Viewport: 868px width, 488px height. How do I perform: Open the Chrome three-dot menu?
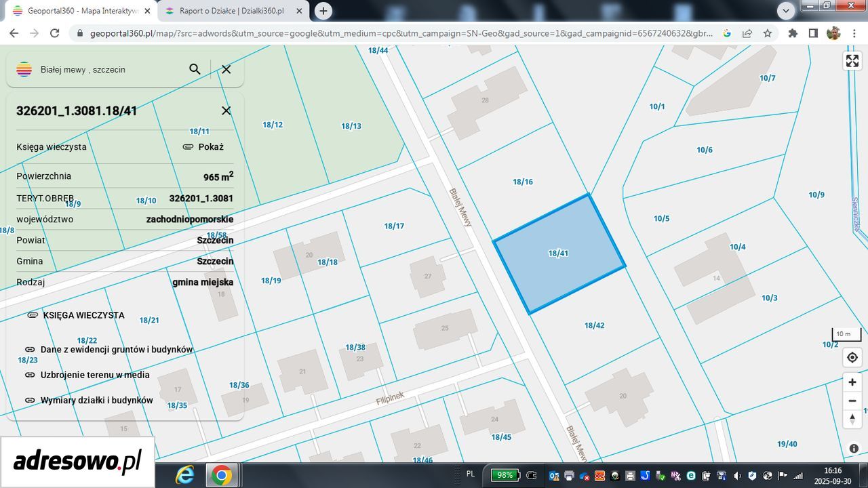854,33
